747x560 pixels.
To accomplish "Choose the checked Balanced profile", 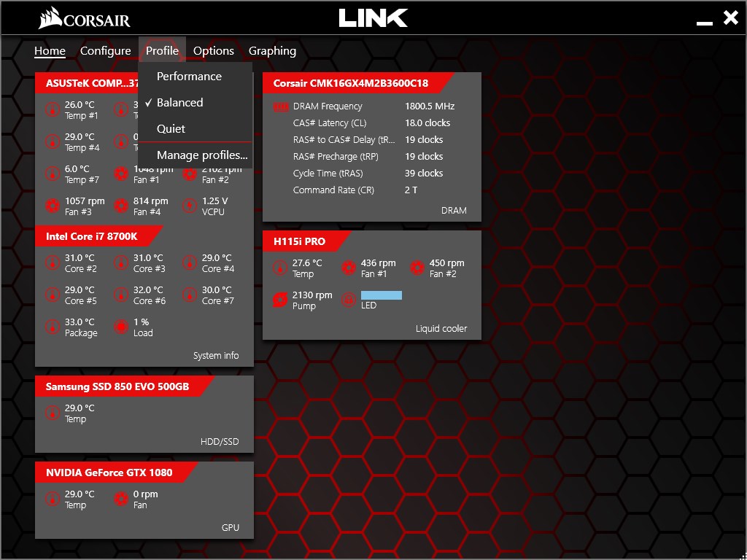I will 195,102.
